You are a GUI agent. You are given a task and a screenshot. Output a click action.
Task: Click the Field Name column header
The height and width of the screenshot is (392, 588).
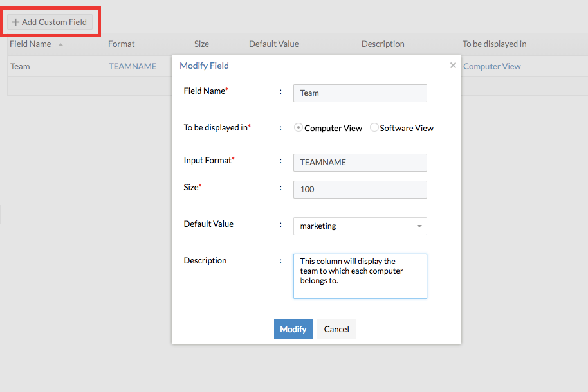(30, 44)
